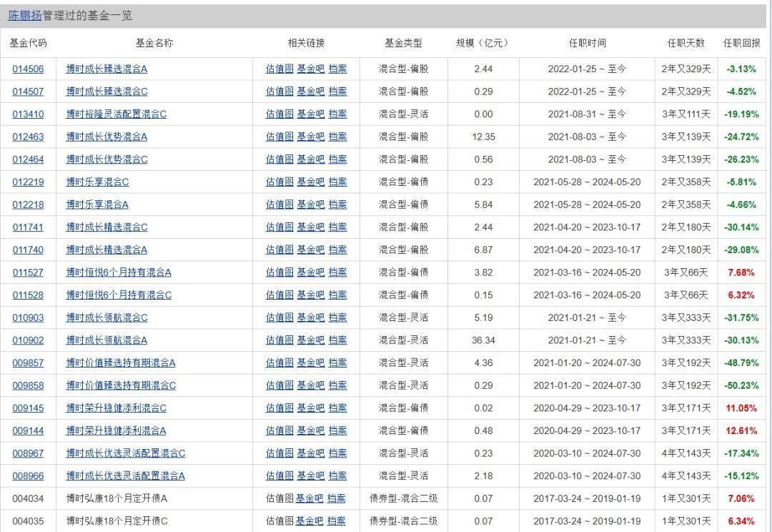The image size is (772, 532).
Task: Open 基金吧 for fund 011740
Action: [x=311, y=250]
